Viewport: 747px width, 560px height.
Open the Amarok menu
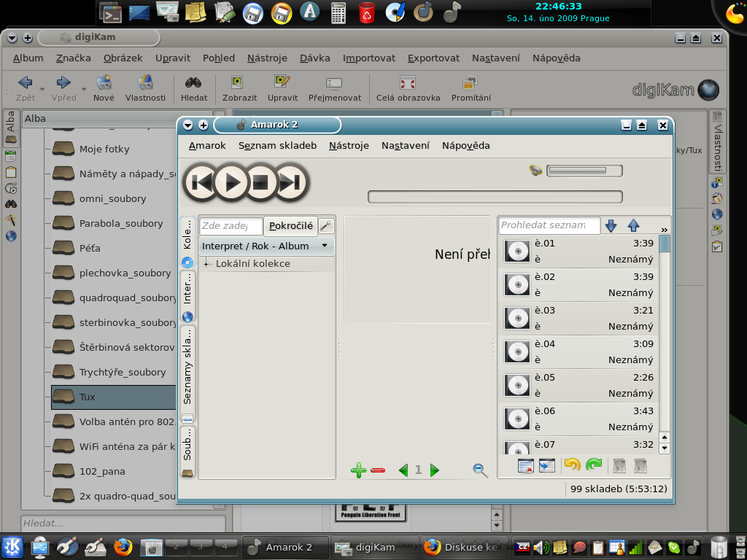(207, 146)
